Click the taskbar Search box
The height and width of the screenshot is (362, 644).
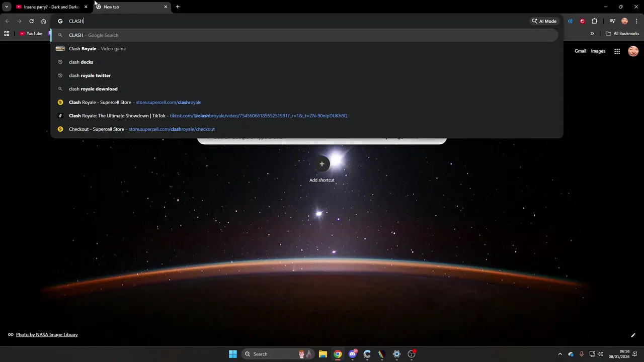(x=277, y=354)
